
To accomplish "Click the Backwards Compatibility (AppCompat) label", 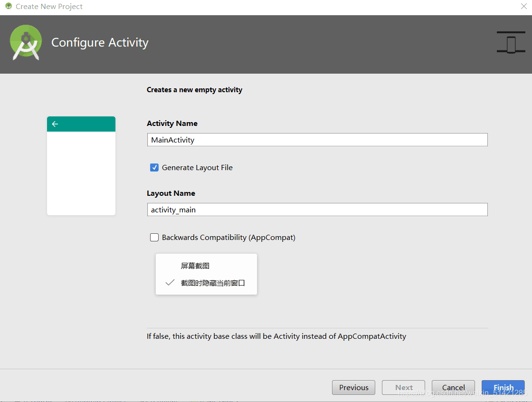I will point(228,237).
